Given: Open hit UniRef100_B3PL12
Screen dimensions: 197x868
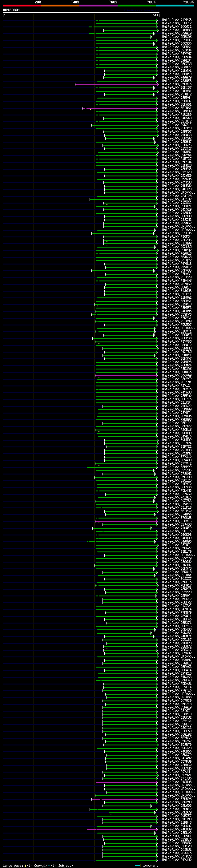Looking at the screenshot, I should pyautogui.click(x=177, y=23).
